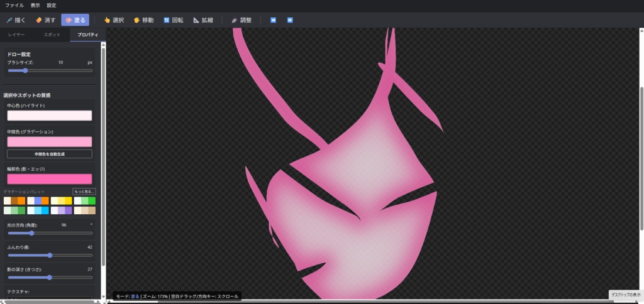Pick the white to bright green palette

coord(85,200)
